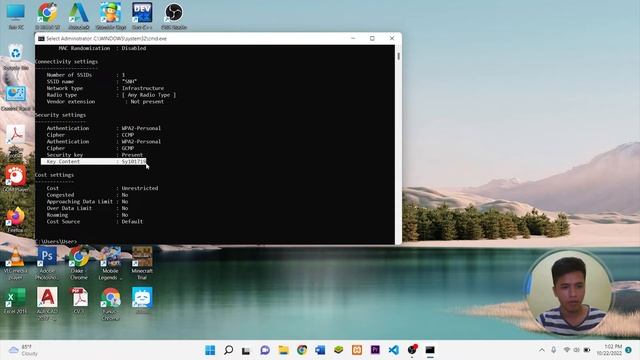Open the CV PDF file on desktop
640x360 pixels.
pos(79,301)
